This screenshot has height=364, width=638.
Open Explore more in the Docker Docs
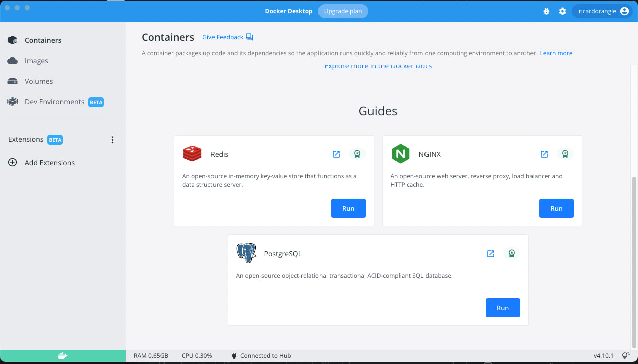tap(378, 66)
